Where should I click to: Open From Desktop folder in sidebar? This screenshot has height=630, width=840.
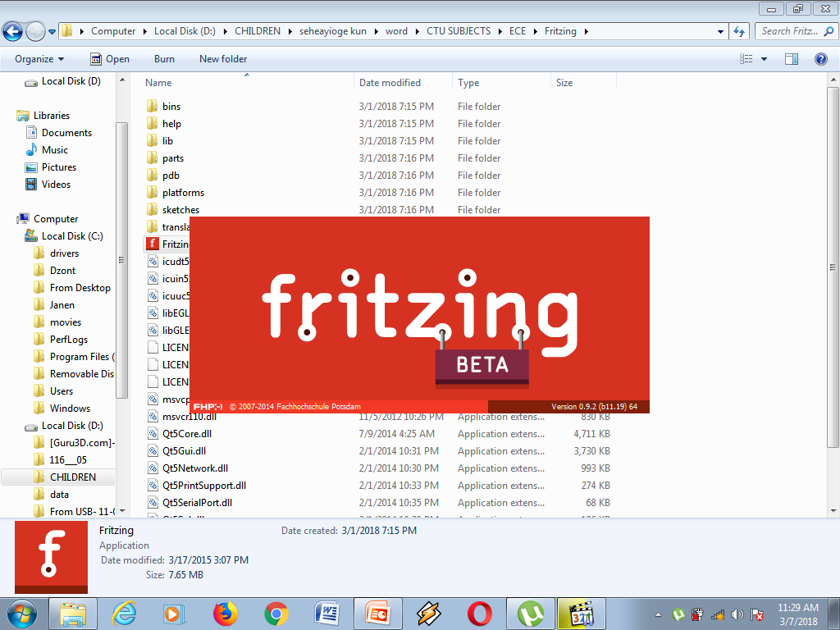pos(80,287)
